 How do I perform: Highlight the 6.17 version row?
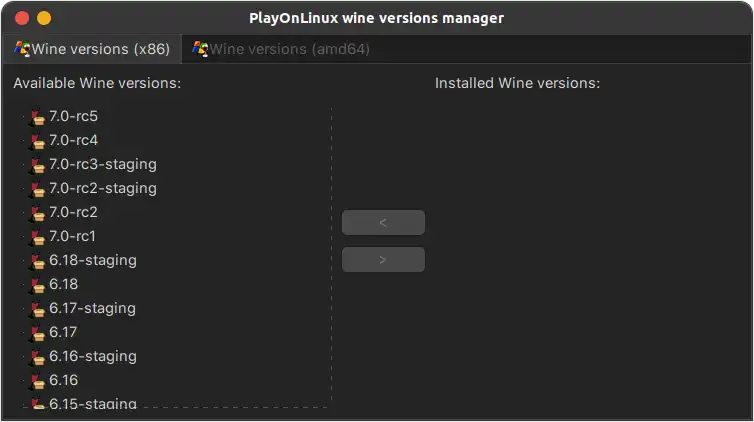(x=63, y=333)
